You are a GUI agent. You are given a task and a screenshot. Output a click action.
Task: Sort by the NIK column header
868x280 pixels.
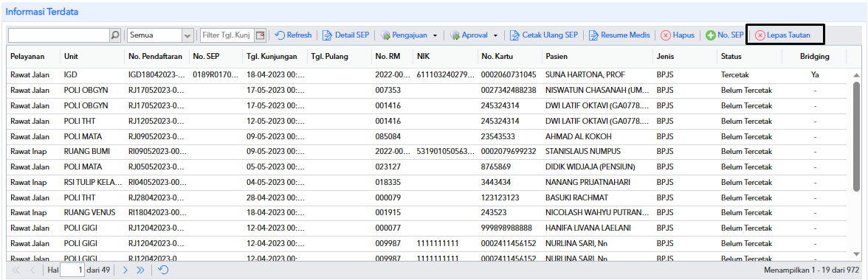[x=445, y=56]
